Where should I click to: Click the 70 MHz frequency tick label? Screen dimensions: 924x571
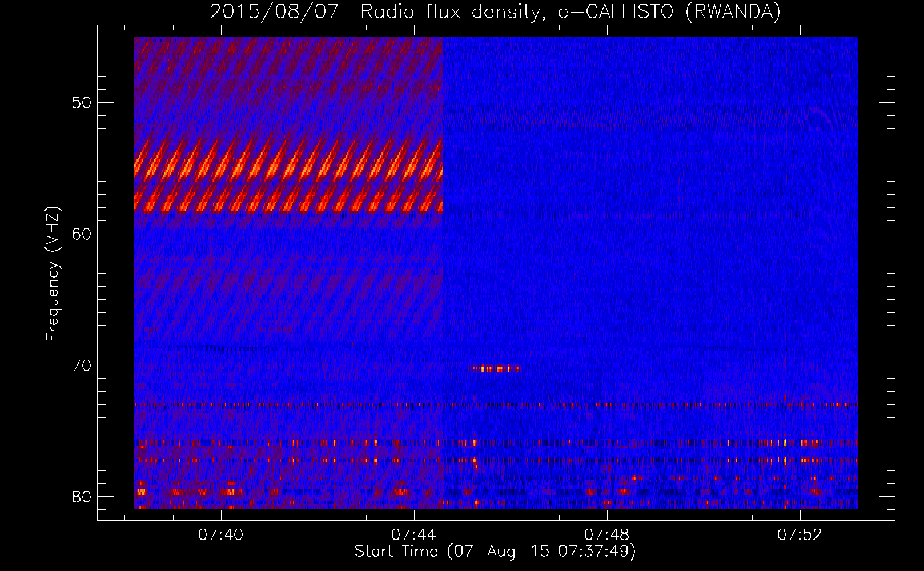(x=82, y=365)
